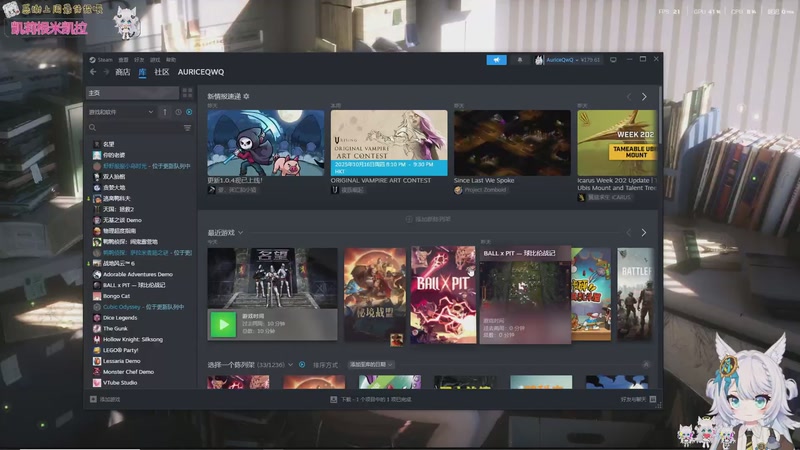Open the What's New settings gear

[246, 96]
